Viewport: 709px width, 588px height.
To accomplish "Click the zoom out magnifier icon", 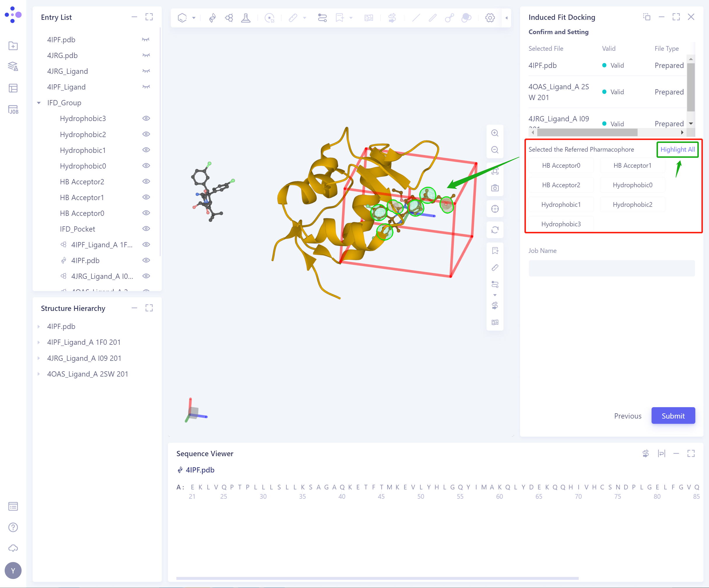I will click(x=495, y=150).
